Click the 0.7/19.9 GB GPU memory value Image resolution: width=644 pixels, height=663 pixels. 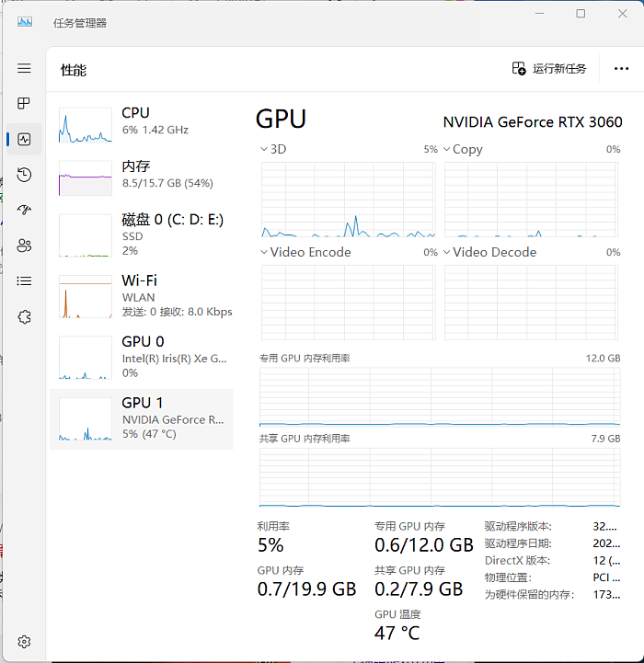[306, 589]
